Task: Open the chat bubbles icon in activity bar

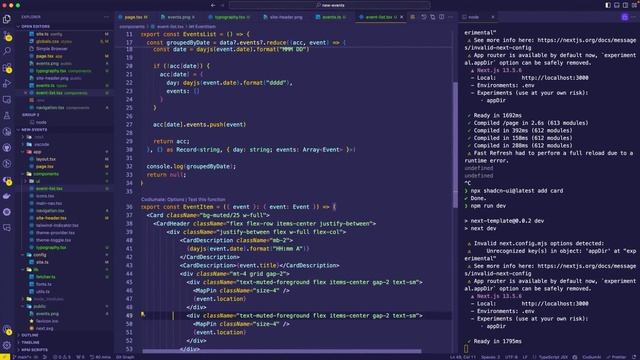Action: pos(7,228)
